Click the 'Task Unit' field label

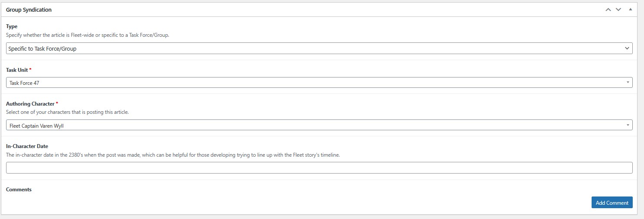pos(17,70)
